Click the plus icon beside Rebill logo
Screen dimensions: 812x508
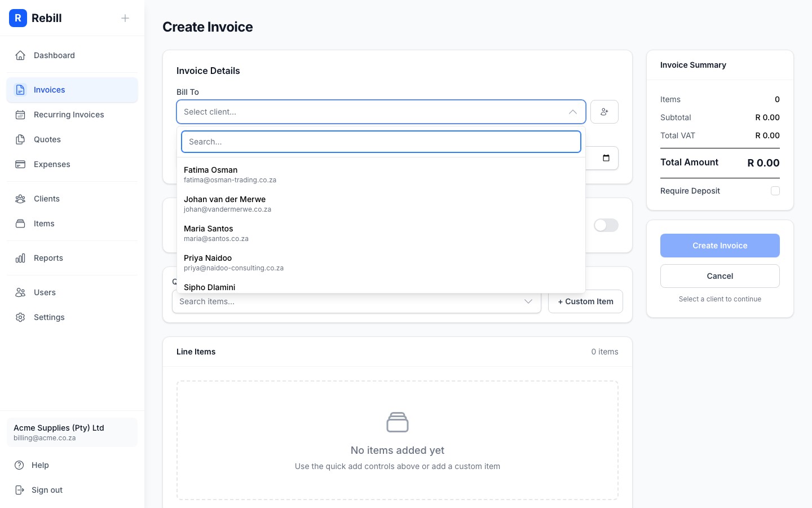(x=125, y=18)
